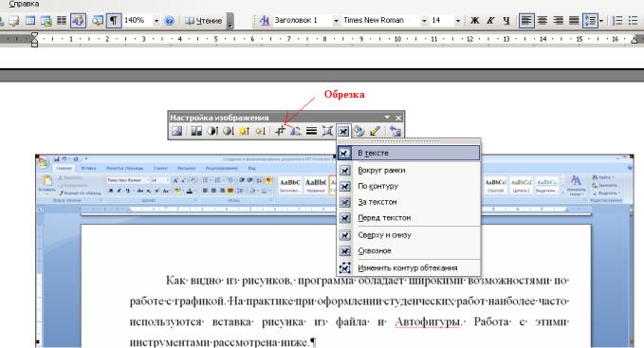Click the blue help question mark icon
644x348 pixels.
coord(169,21)
